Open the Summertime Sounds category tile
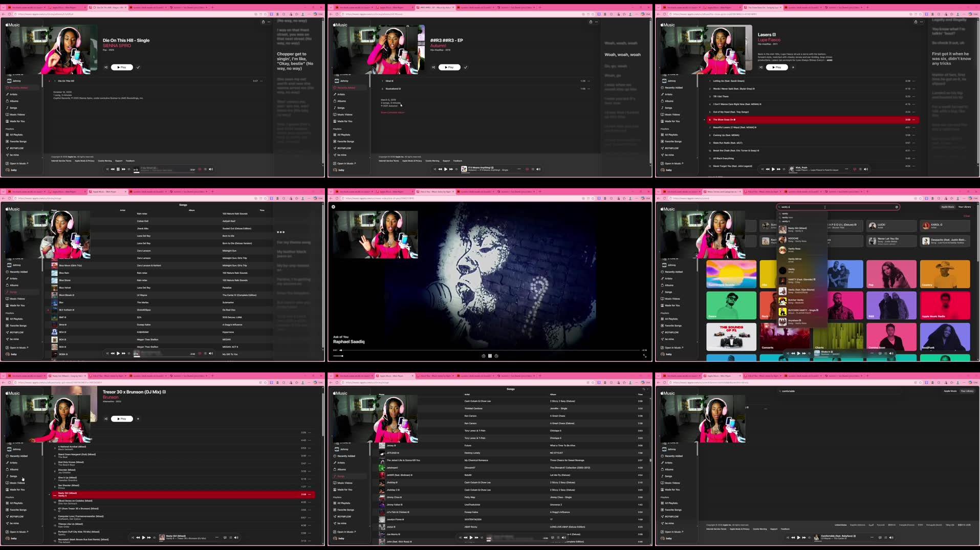The image size is (980, 550). [x=731, y=274]
